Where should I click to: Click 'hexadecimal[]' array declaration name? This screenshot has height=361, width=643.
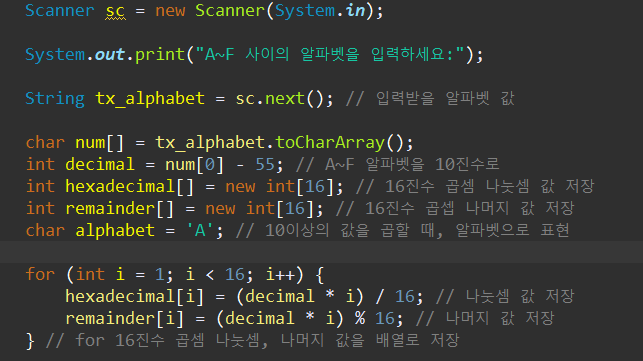[129, 187]
